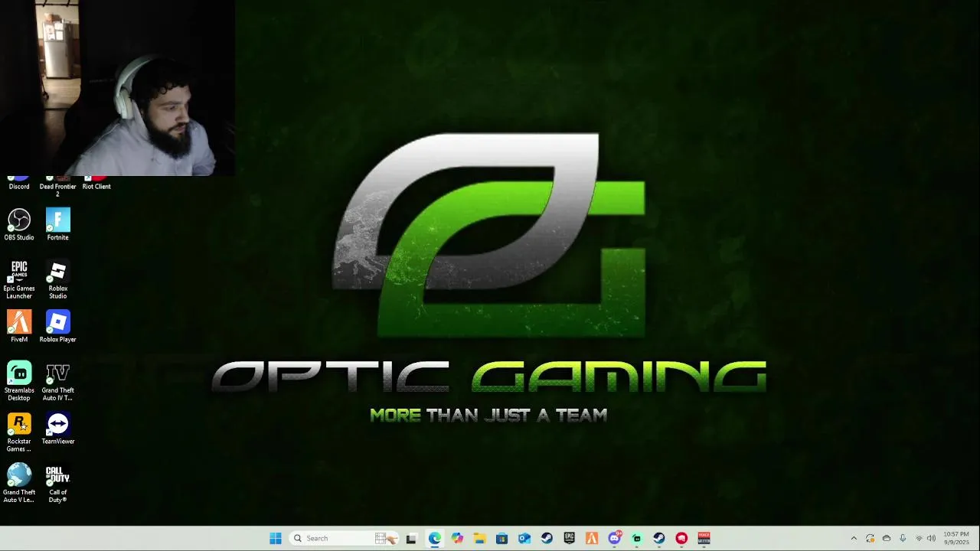Open Voicemeeter from the taskbar
980x551 pixels.
704,538
